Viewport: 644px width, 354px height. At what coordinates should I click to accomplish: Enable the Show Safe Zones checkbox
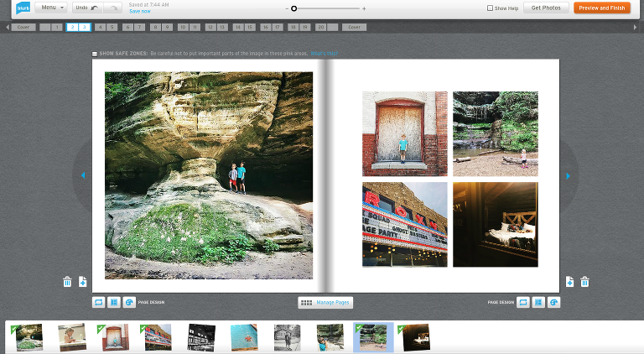(x=95, y=54)
